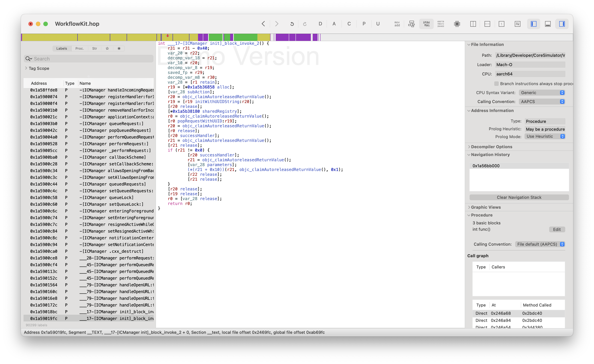Switch to the Proc. tab
Viewport: 594px width, 364px height.
click(x=80, y=48)
